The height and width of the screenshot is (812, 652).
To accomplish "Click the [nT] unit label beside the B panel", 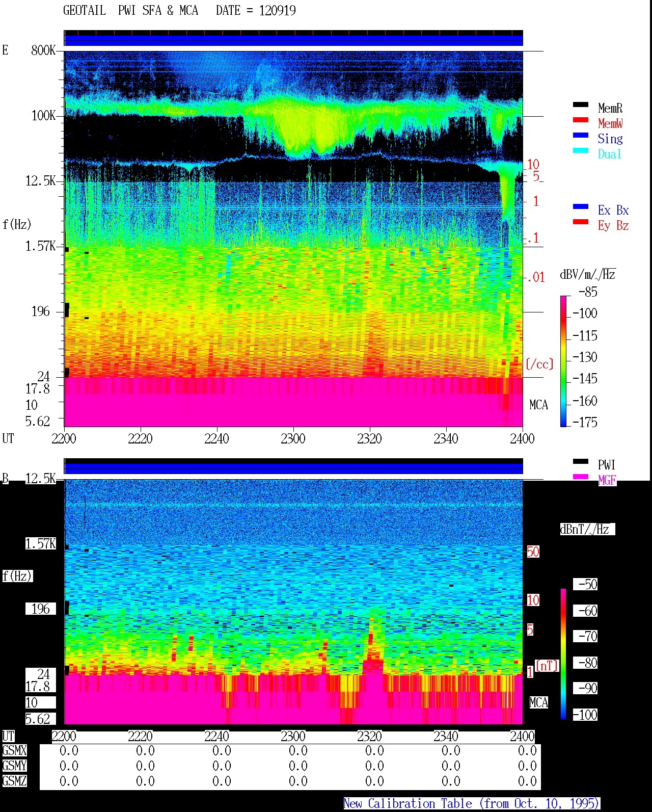I will pyautogui.click(x=547, y=666).
